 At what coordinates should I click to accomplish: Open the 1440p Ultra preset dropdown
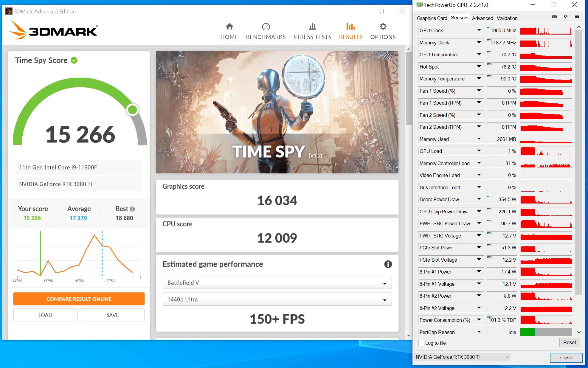277,299
